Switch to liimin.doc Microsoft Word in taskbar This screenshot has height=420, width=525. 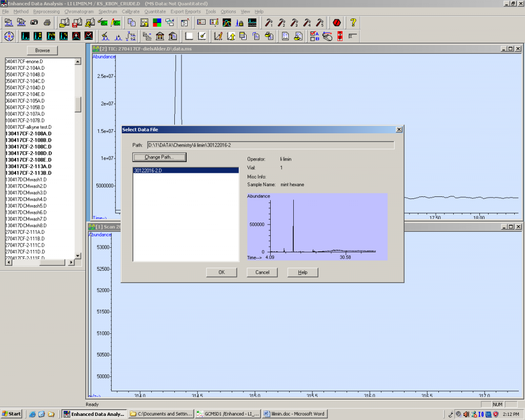tap(293, 414)
